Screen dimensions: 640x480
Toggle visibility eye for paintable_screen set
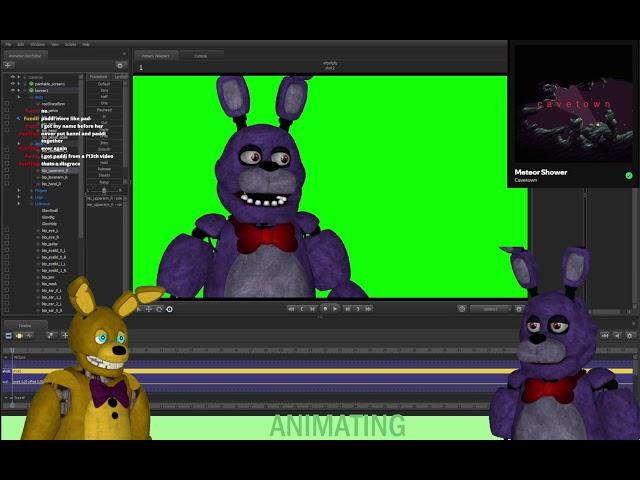[x=13, y=84]
